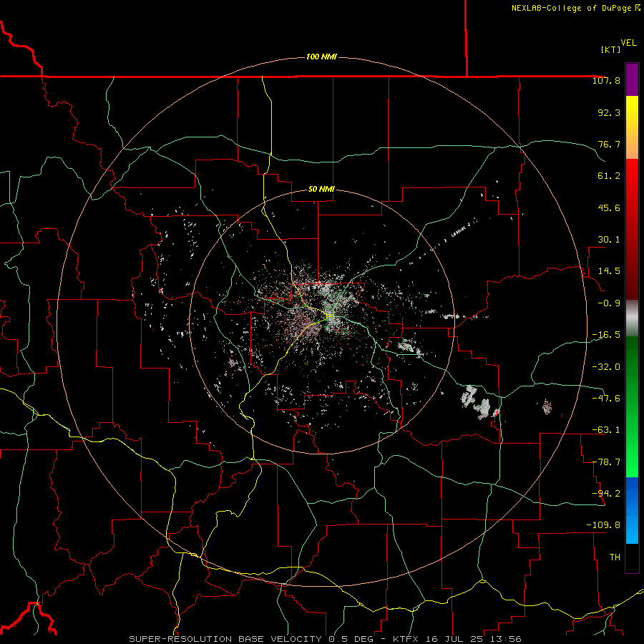Viewport: 644px width, 644px height.
Task: Click the -47.6 legend value
Action: pos(606,399)
